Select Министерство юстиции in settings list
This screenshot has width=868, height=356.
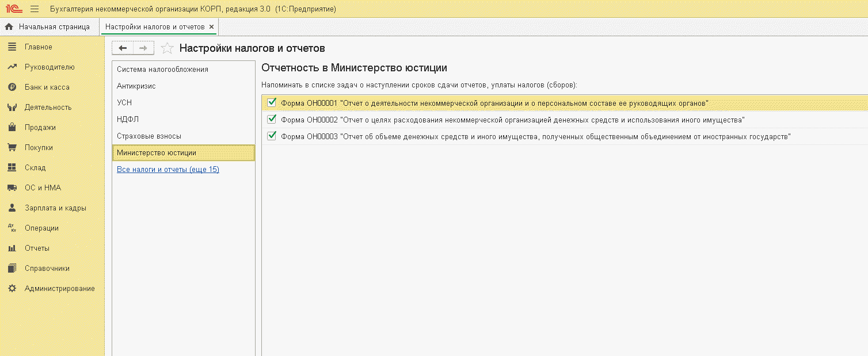coord(184,152)
